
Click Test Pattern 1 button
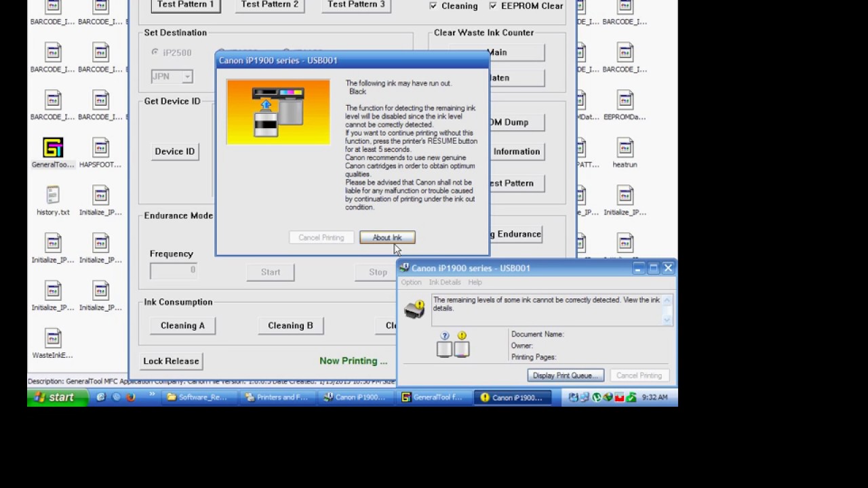pos(185,5)
